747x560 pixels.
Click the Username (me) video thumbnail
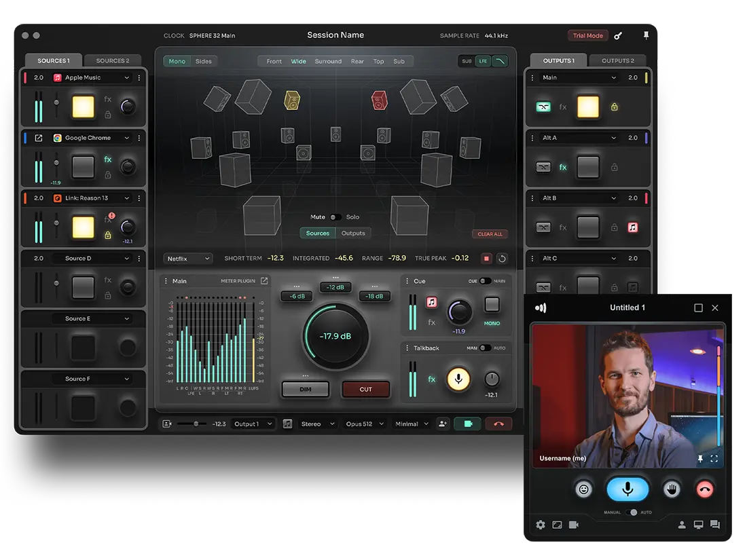click(627, 394)
